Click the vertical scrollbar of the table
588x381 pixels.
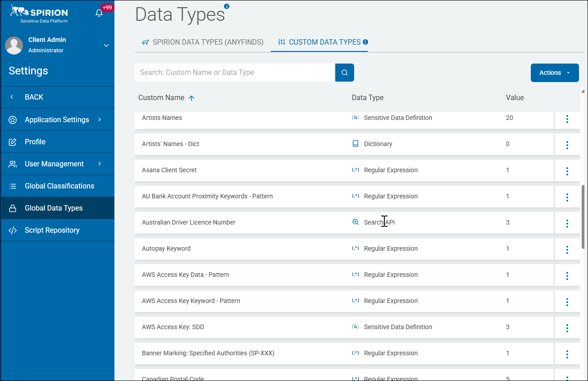(x=583, y=216)
